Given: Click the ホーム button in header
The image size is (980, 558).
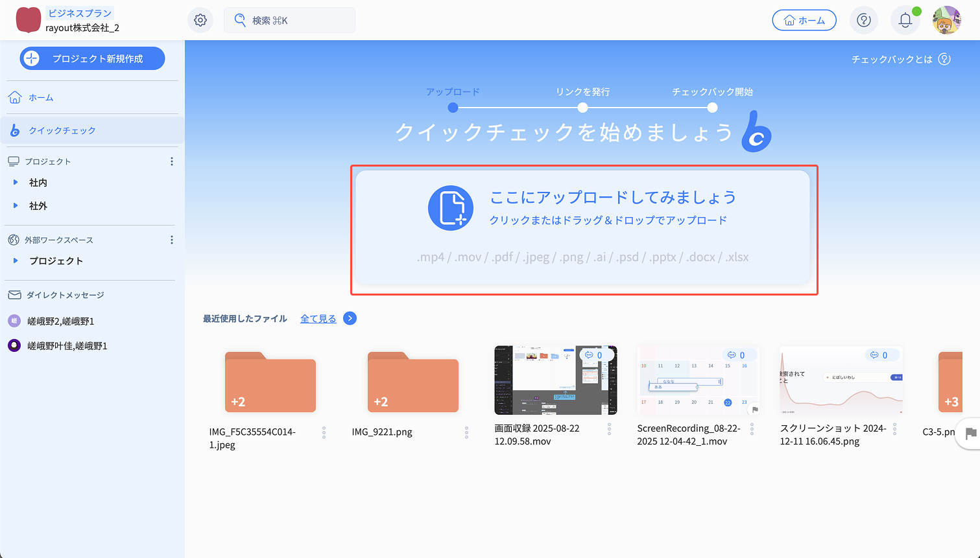Looking at the screenshot, I should (x=804, y=20).
